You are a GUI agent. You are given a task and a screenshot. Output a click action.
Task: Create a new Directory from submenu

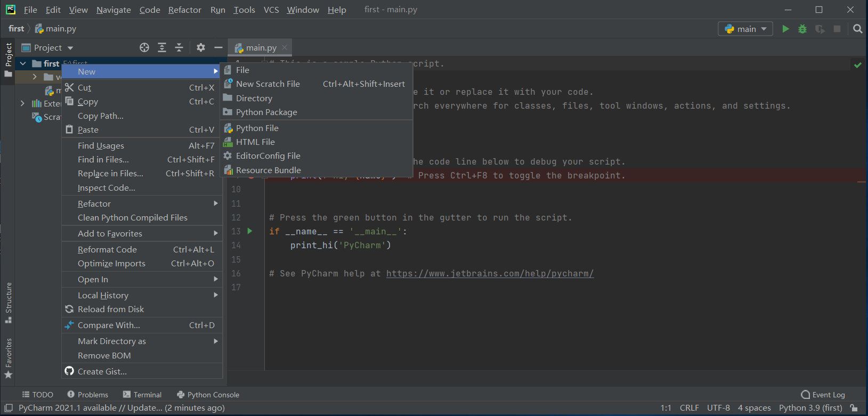[x=317, y=98]
